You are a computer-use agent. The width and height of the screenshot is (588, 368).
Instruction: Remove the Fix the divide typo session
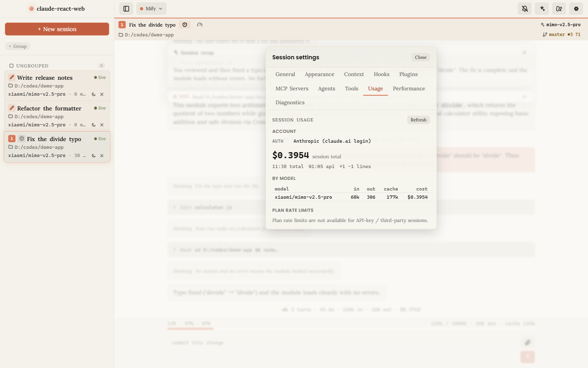pos(102,156)
